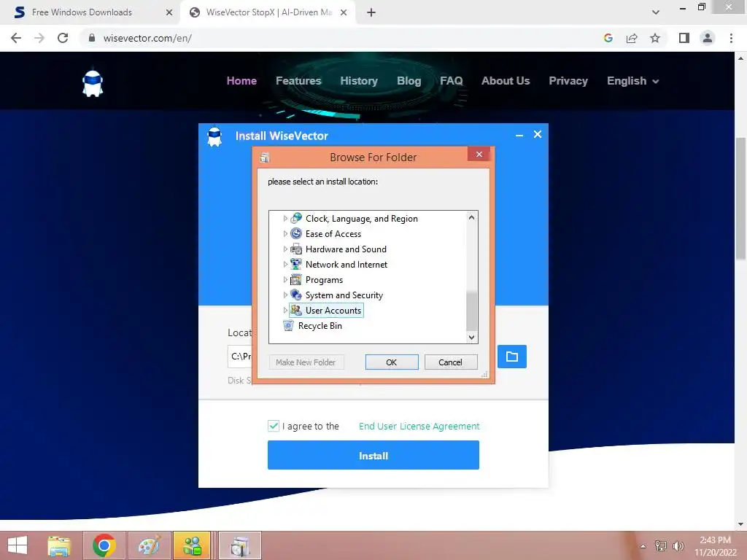747x560 pixels.
Task: Click the Share page icon in address bar
Action: tap(632, 38)
